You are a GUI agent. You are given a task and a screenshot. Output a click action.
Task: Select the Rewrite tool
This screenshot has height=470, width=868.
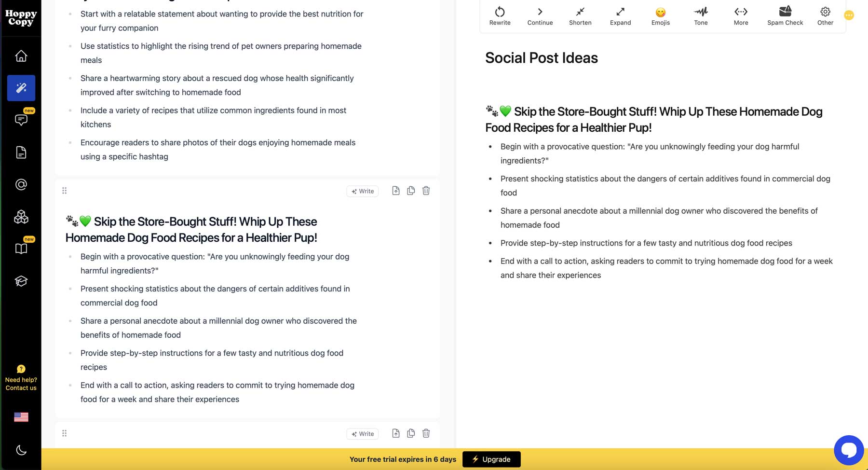500,15
